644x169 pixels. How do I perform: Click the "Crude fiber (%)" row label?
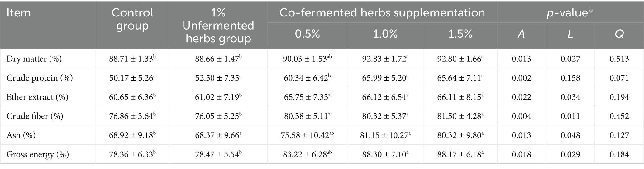pyautogui.click(x=35, y=116)
